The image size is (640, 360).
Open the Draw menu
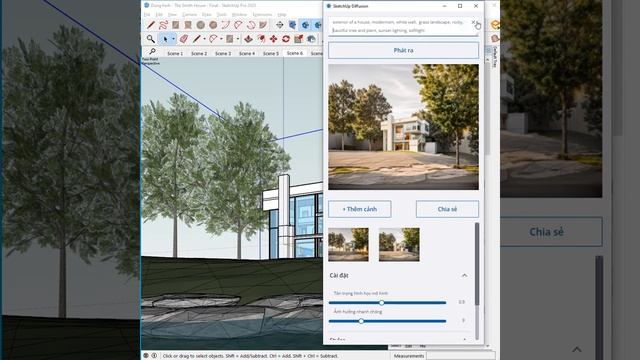(x=207, y=15)
